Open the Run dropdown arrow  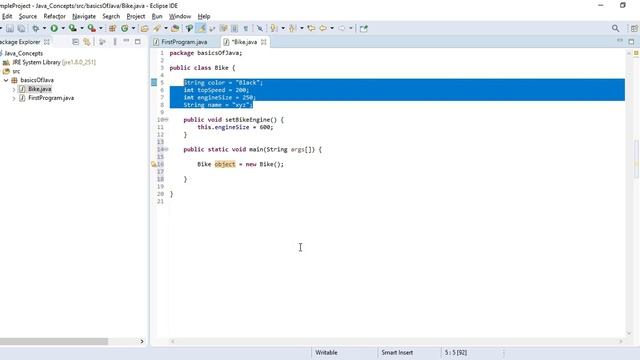pos(63,28)
